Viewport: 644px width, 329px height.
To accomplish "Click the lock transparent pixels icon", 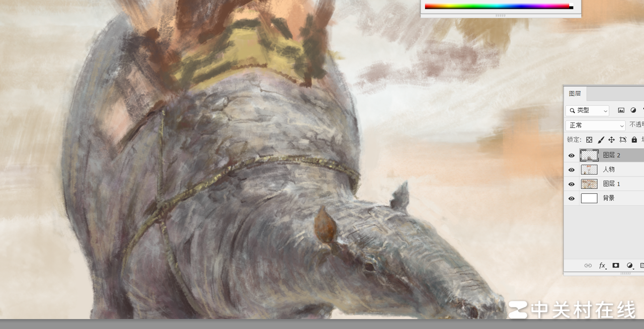I will point(589,140).
